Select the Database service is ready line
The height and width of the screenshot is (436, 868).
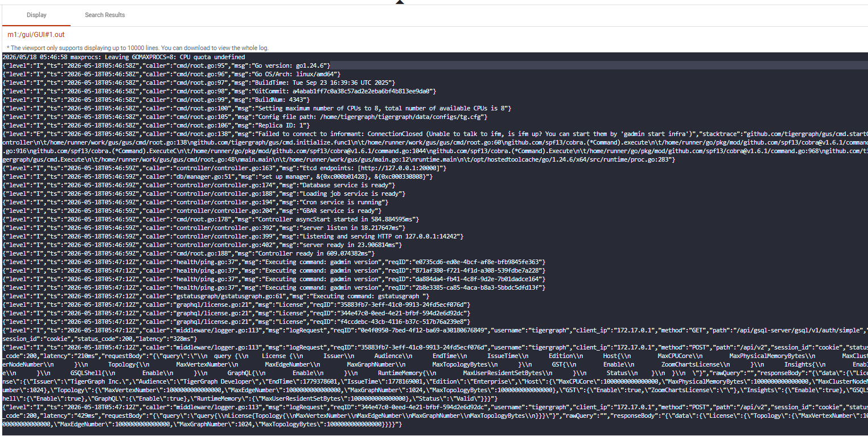(x=199, y=185)
